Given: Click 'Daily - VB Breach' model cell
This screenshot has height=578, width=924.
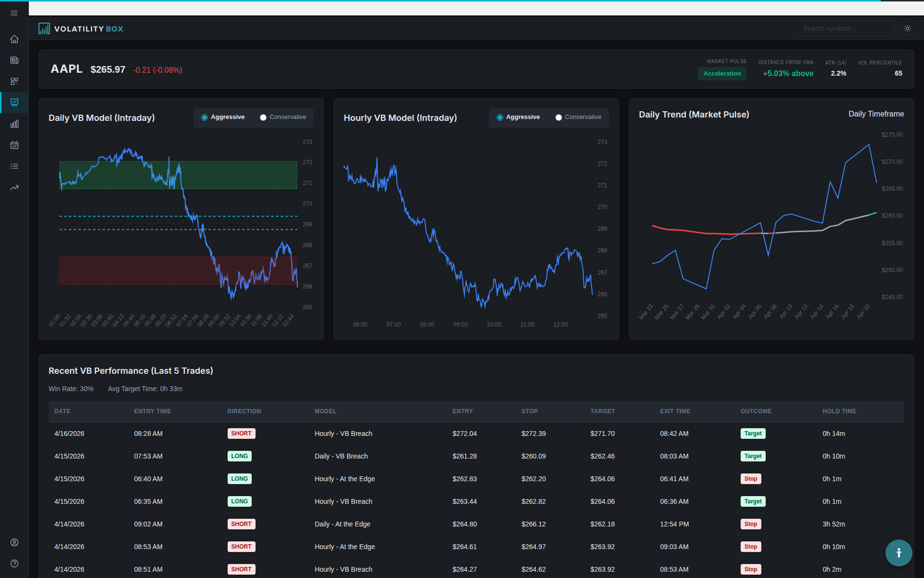Looking at the screenshot, I should click(341, 456).
